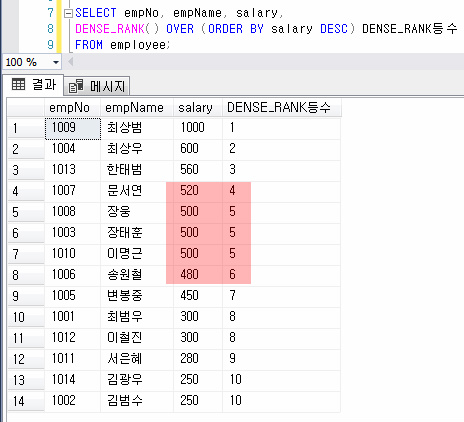Click the salary cell 450
Viewport: 464px width, 422px height.
coord(198,296)
